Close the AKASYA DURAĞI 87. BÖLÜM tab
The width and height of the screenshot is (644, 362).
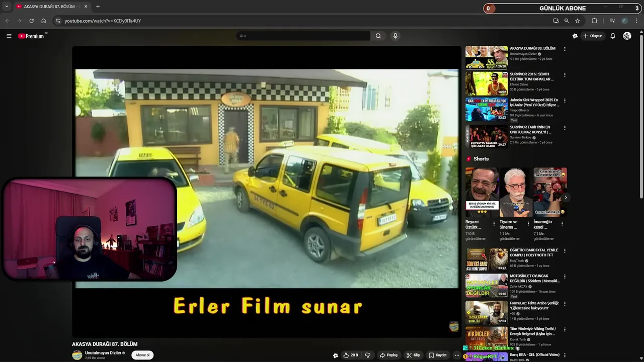(x=86, y=7)
